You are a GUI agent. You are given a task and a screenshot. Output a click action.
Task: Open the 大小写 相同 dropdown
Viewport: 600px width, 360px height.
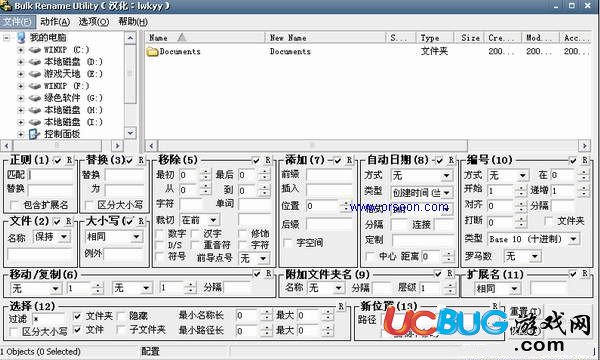coord(136,237)
